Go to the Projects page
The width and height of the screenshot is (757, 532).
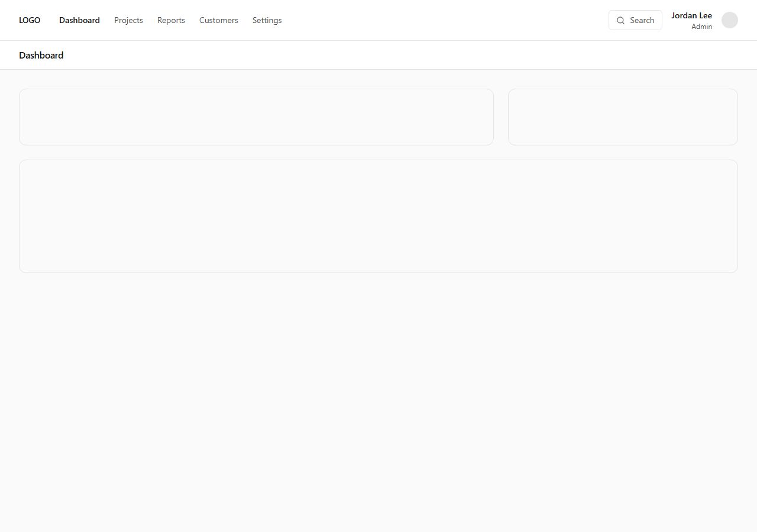click(128, 20)
